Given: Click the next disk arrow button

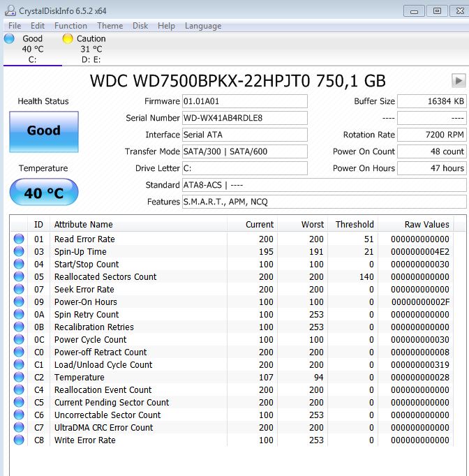Looking at the screenshot, I should [x=459, y=80].
